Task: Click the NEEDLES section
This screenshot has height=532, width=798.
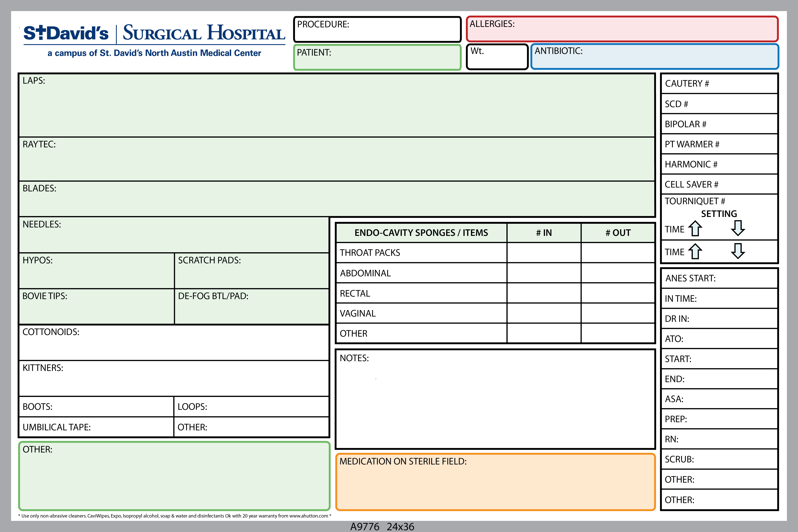Action: pyautogui.click(x=174, y=235)
